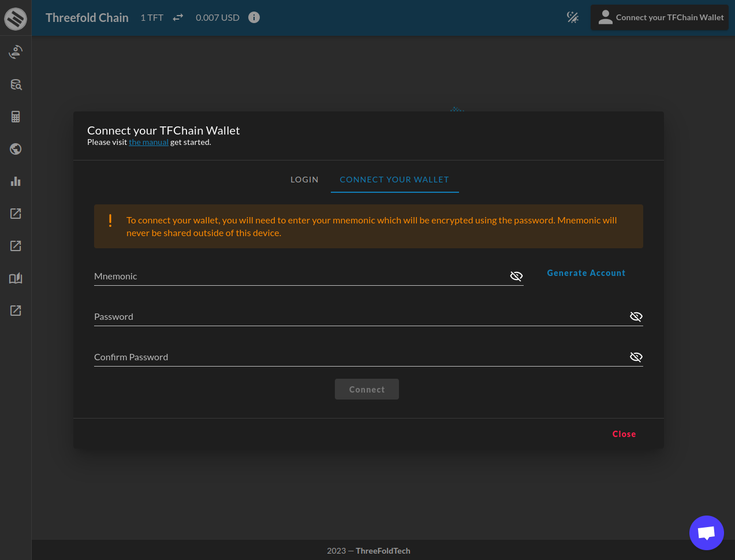Viewport: 735px width, 560px height.
Task: Click the Connect your TFChain Wallet header button
Action: [x=659, y=17]
